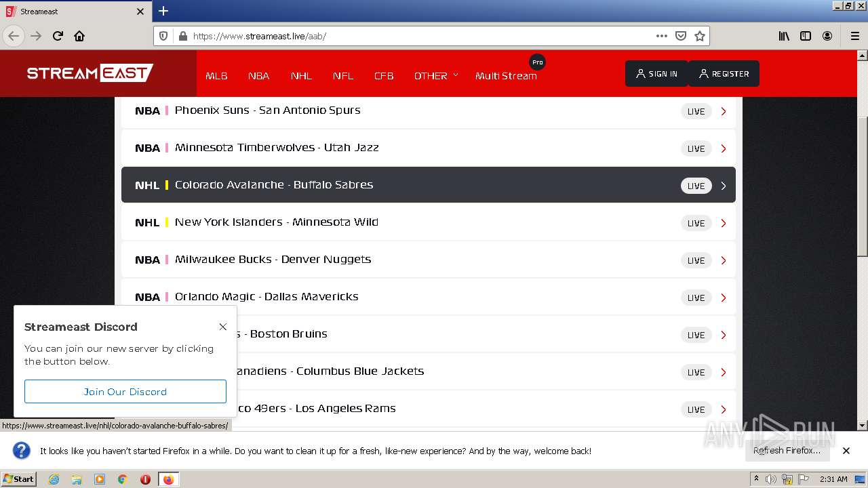The width and height of the screenshot is (868, 488).
Task: Open media player taskbar icon
Action: tap(100, 479)
